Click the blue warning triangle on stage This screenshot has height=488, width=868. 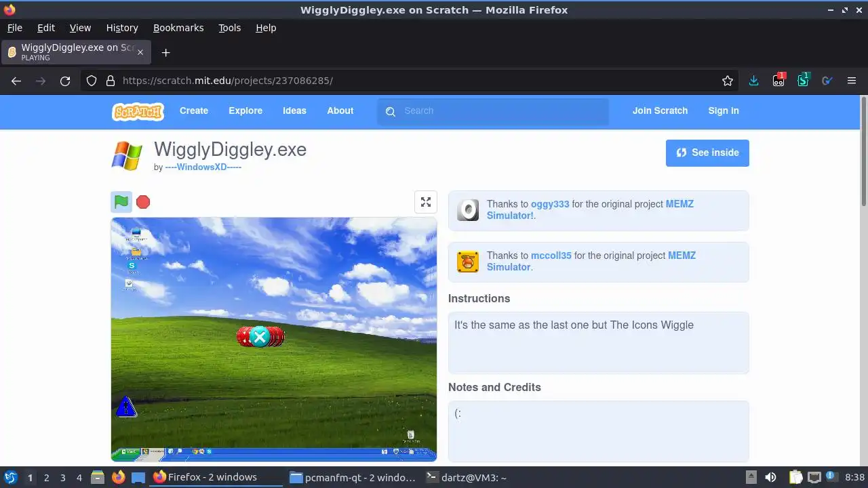pos(126,407)
